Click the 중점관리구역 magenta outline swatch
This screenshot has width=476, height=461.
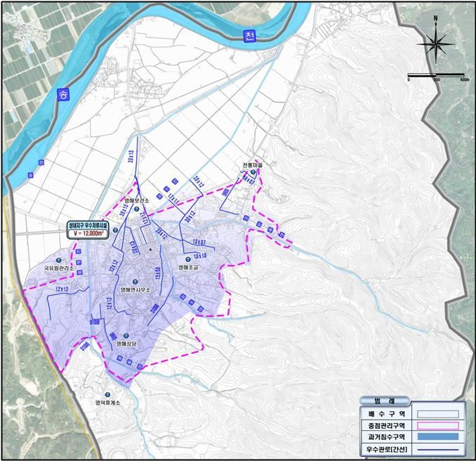[x=437, y=425]
